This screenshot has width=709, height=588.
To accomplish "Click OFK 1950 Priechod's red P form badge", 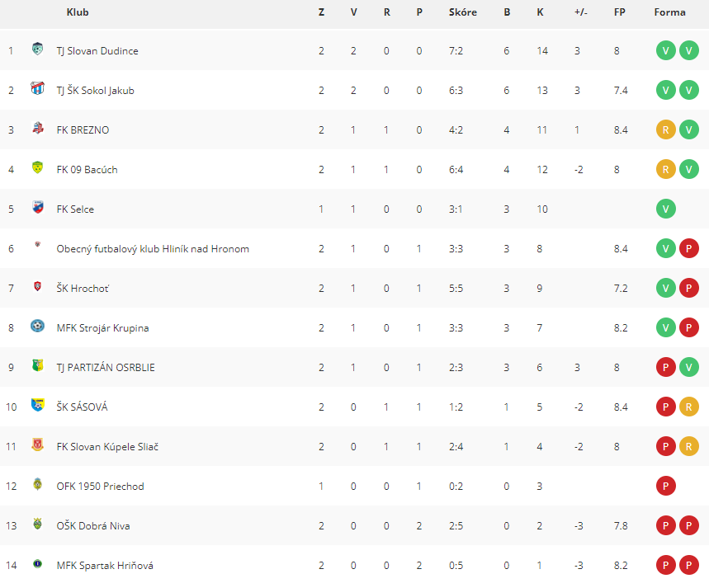I will [665, 487].
